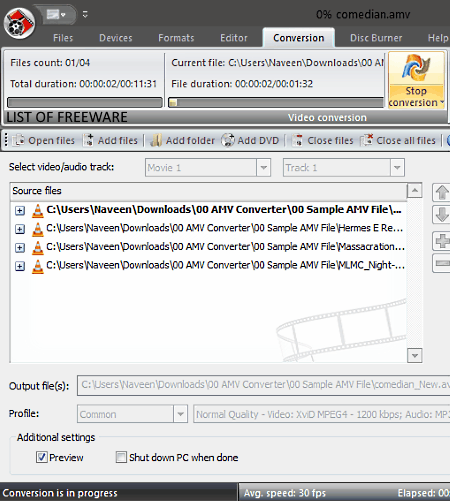Screen dimensions: 450x501
Task: Select the MLMC_Night file path row
Action: pyautogui.click(x=225, y=265)
